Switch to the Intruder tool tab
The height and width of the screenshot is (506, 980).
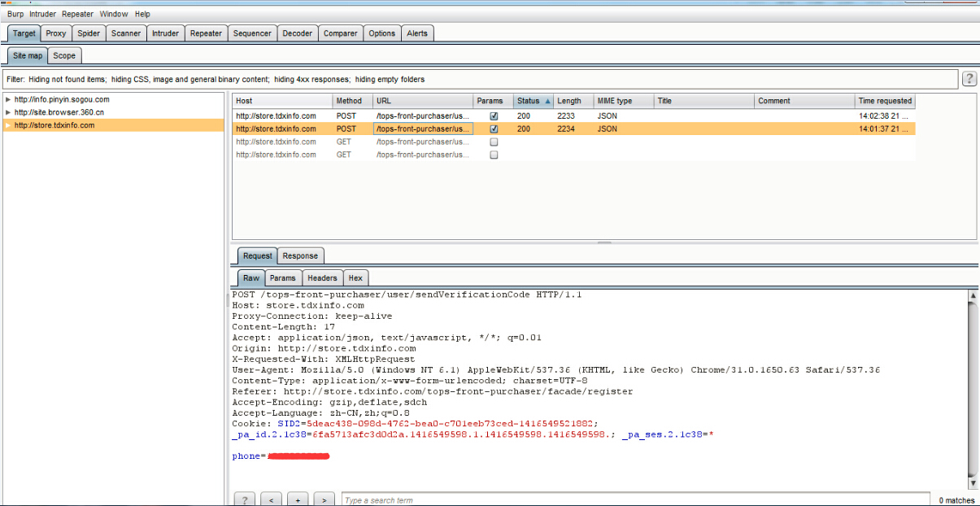(x=165, y=33)
